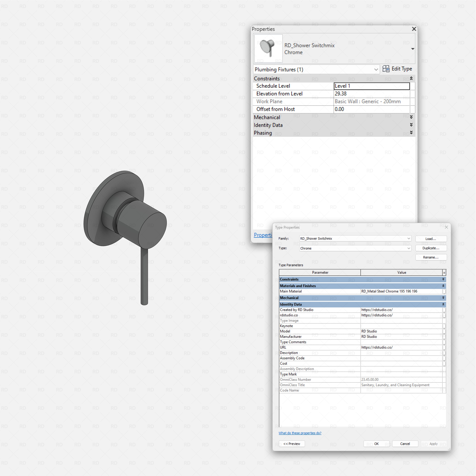This screenshot has width=476, height=476.
Task: Click the Offset from Host value 0.00
Action: coord(372,109)
